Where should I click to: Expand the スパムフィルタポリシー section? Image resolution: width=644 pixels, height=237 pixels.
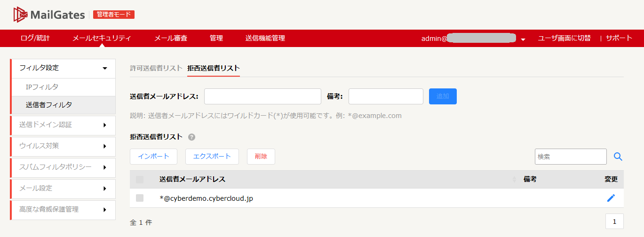coord(104,167)
